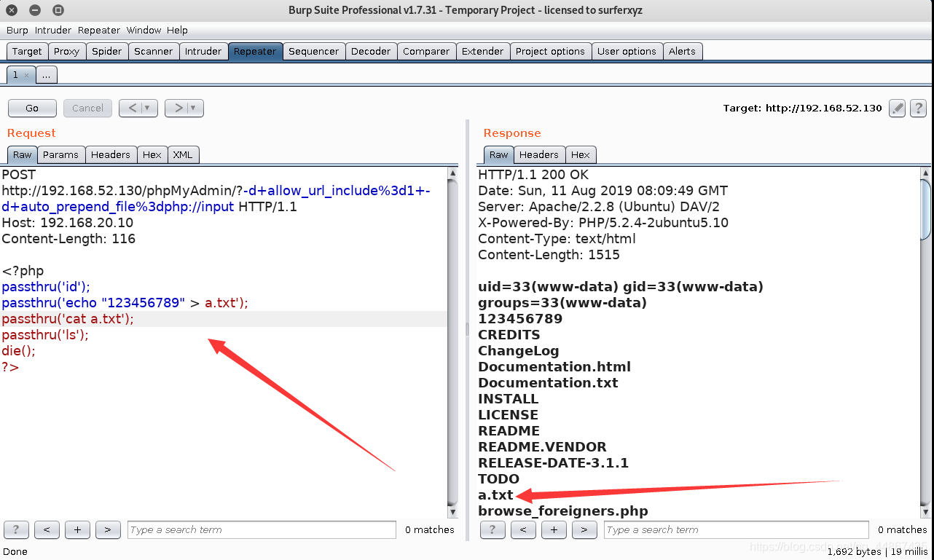Open the Intruder menu

(53, 30)
